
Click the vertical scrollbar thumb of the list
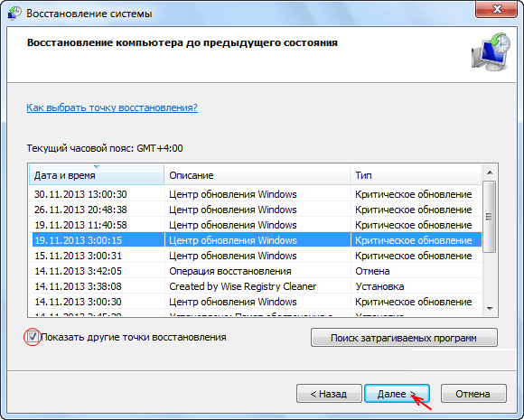click(490, 217)
